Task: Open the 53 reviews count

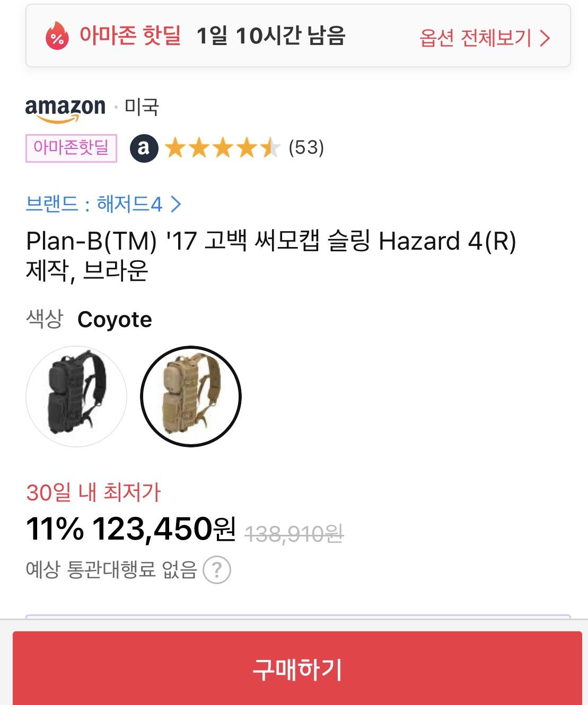Action: (x=306, y=148)
